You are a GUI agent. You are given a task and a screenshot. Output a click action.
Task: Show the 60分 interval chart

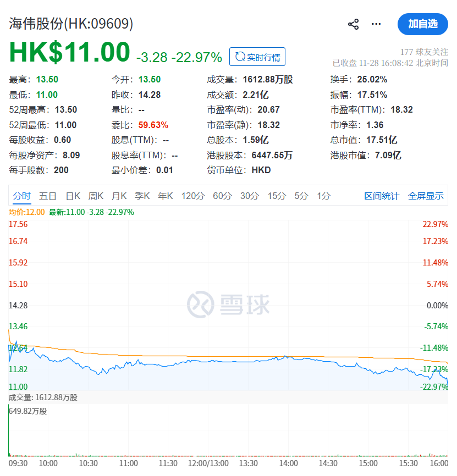222,196
